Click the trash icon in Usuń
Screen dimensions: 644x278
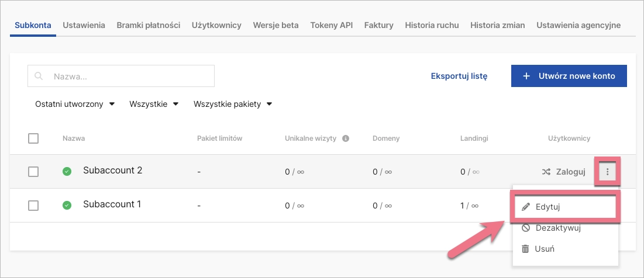(525, 249)
